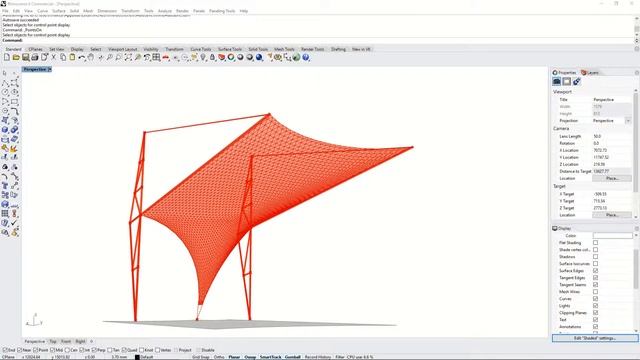Toggle Gumball in status bar
This screenshot has height=360, width=640.
pyautogui.click(x=292, y=357)
